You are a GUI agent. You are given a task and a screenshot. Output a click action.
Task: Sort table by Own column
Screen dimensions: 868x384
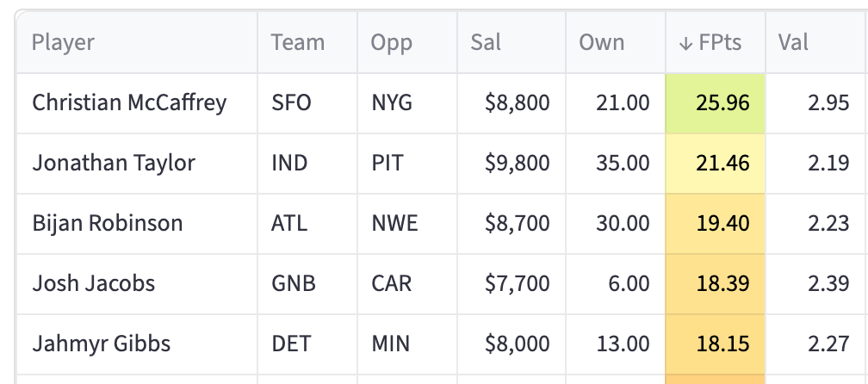602,42
